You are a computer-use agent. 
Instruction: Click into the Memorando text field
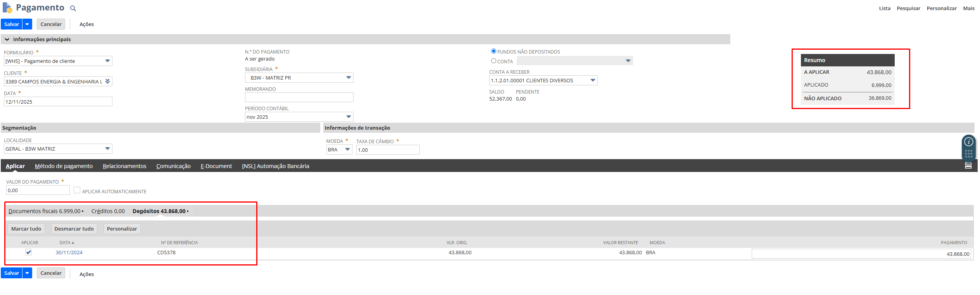[299, 97]
